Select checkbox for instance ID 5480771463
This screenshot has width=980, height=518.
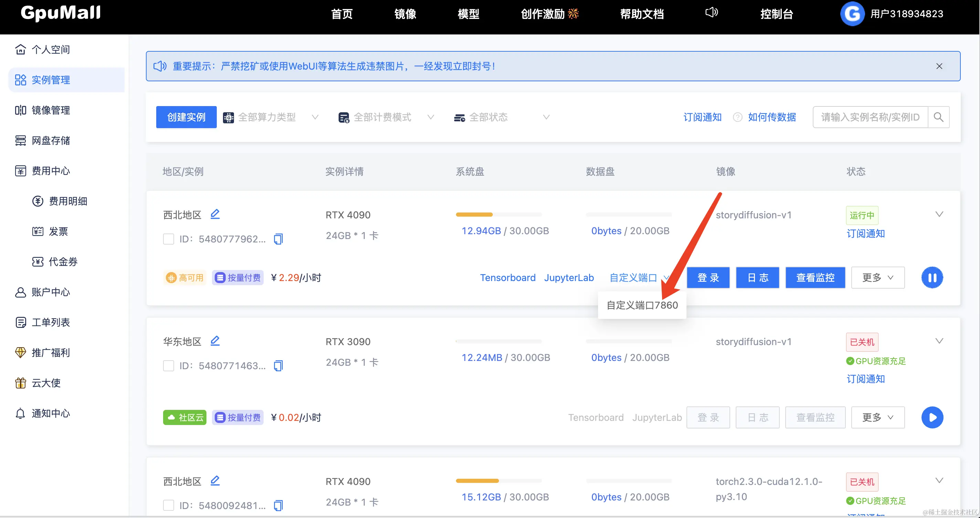(169, 366)
